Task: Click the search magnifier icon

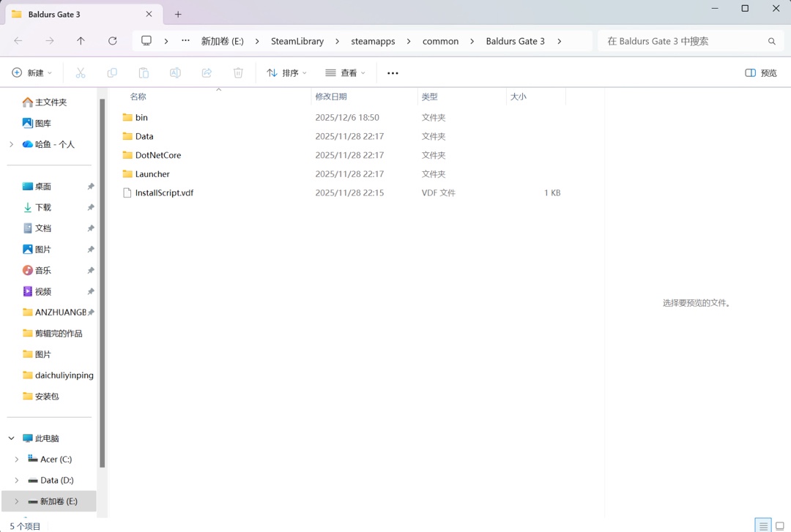Action: [x=771, y=42]
